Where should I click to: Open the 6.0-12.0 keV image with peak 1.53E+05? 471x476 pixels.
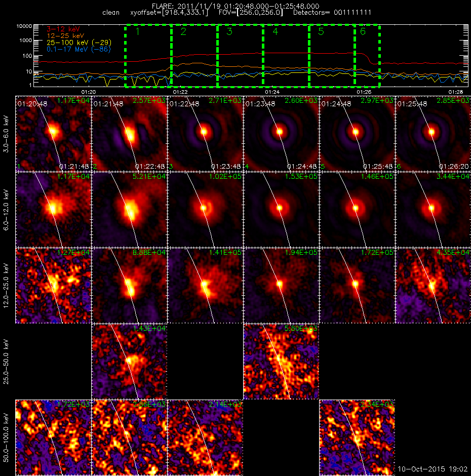[281, 210]
